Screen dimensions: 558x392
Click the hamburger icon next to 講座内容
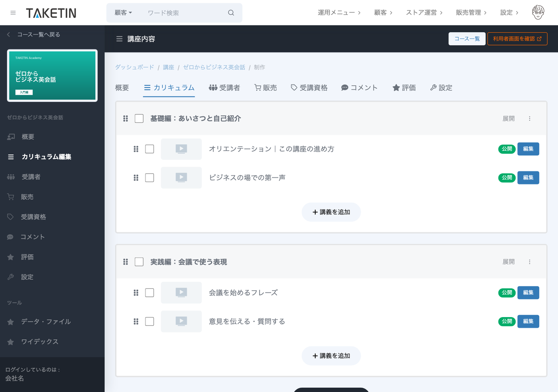(x=119, y=39)
